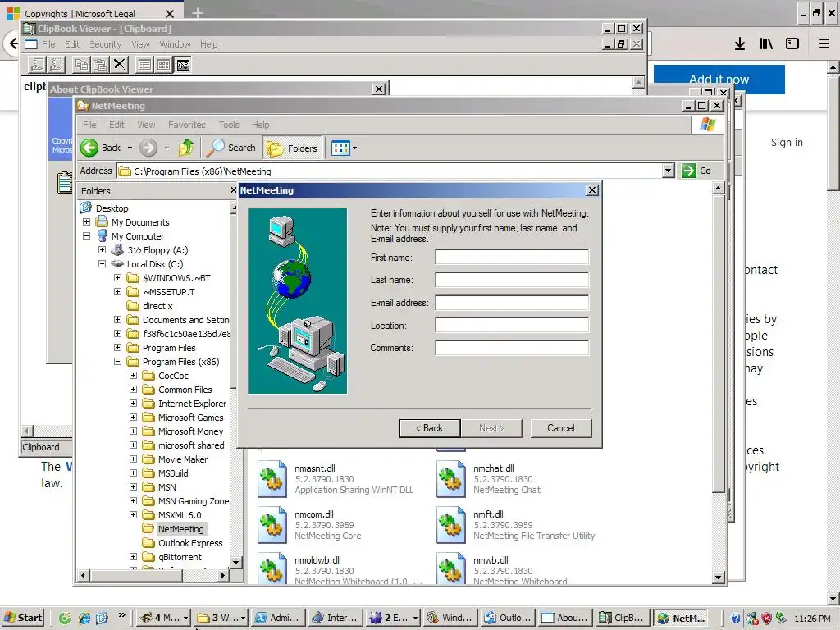Click ClipBook connect toolbar icon
840x630 pixels.
[37, 65]
